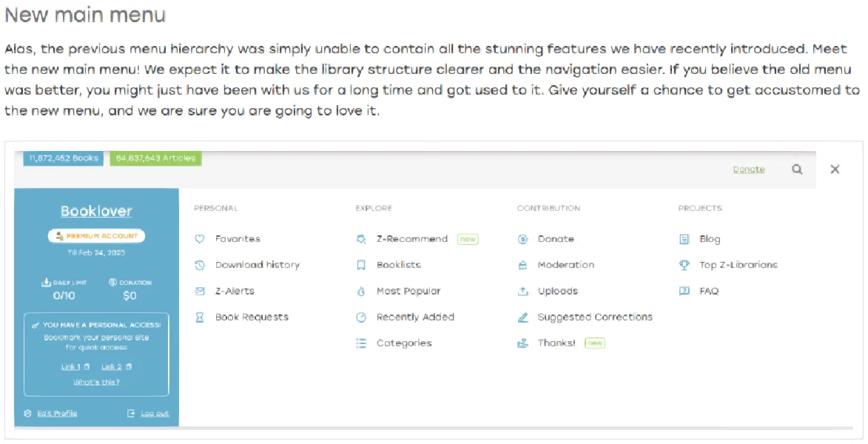868x444 pixels.
Task: Click the Book Requests hourglass icon
Action: tap(200, 317)
